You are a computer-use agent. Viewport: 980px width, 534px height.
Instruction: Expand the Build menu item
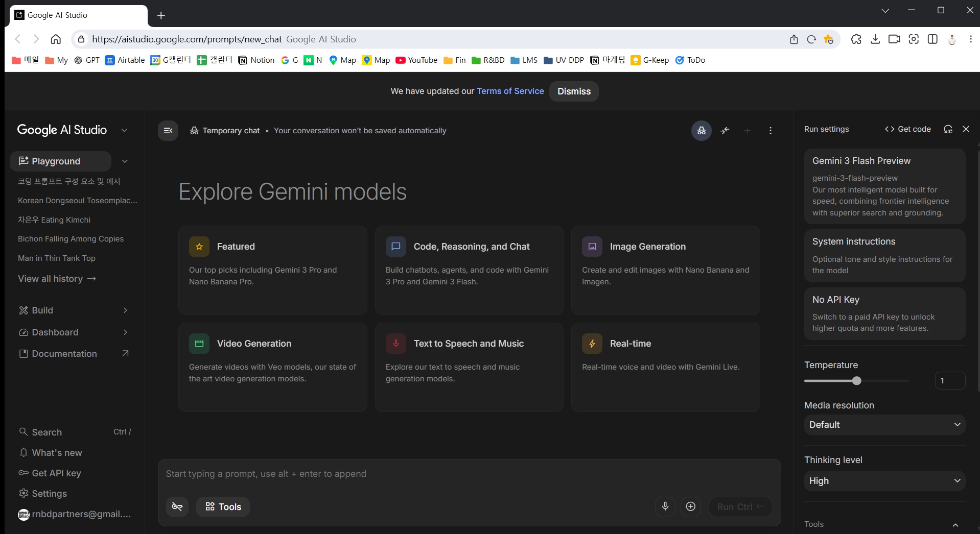[74, 310]
